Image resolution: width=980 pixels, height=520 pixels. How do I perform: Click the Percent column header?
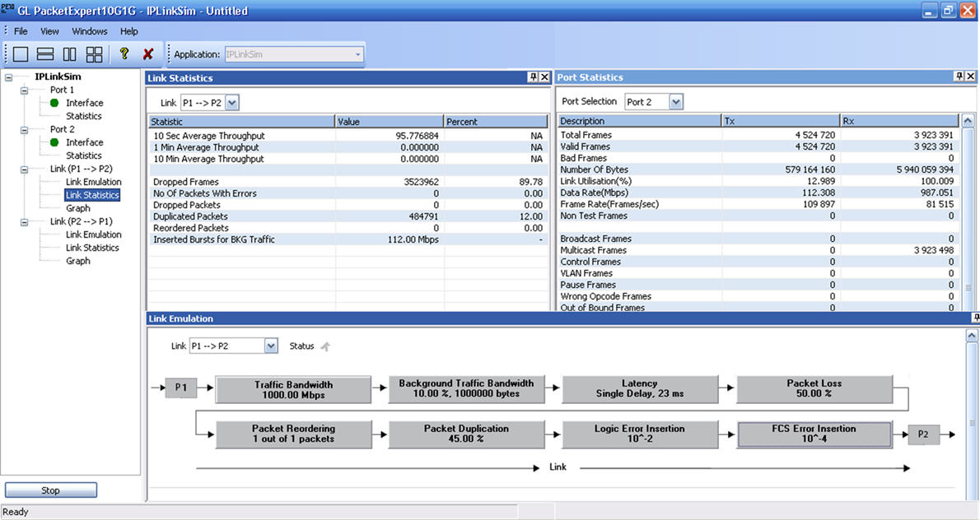pos(496,122)
